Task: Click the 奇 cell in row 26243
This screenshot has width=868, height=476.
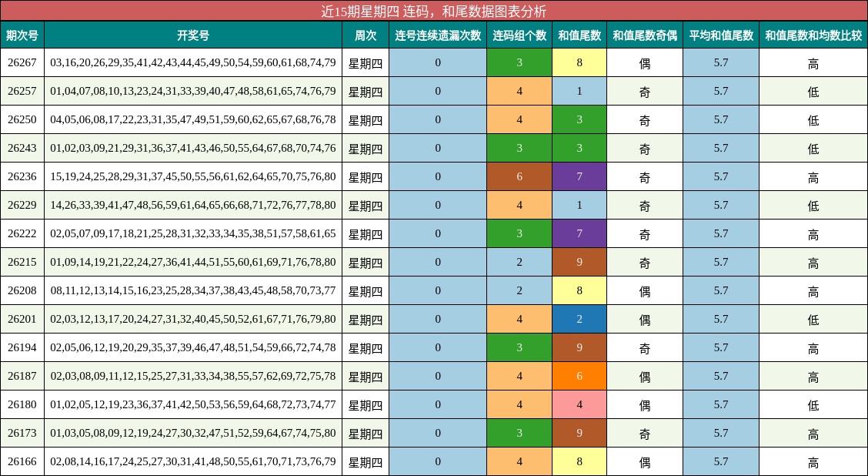Action: pos(645,148)
